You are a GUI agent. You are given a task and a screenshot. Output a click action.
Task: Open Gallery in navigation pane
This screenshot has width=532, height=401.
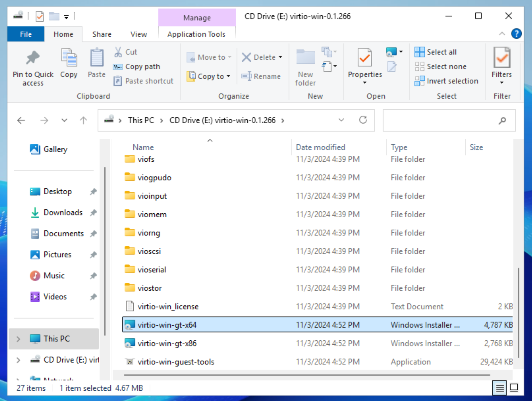tap(48, 149)
